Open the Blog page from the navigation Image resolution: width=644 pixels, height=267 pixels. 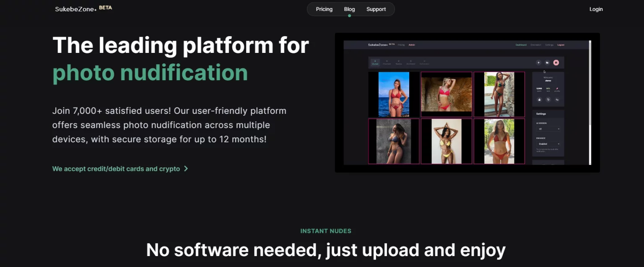[349, 9]
